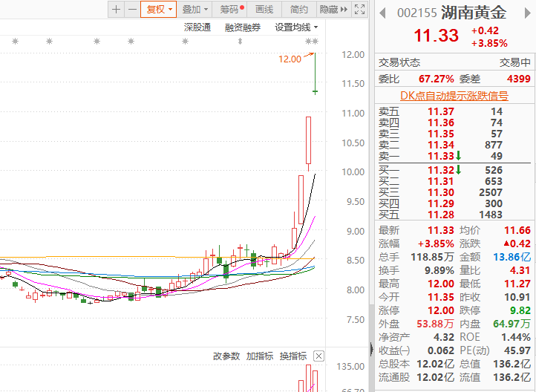Screen dimensions: 536x392
Task: Open the 深股通 link
Action: 197,27
